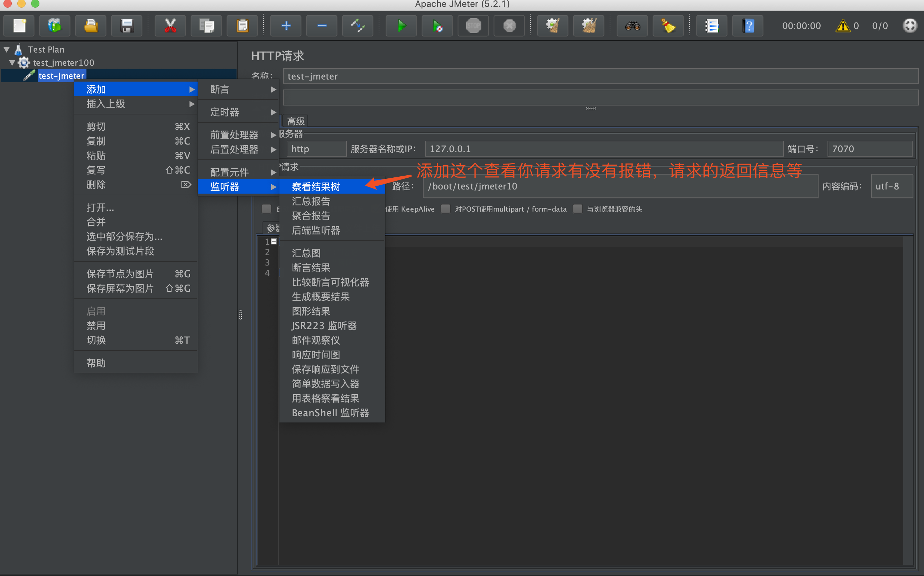Toggle 与浏览器兼容的头 checkbox
The width and height of the screenshot is (924, 576).
(x=577, y=209)
